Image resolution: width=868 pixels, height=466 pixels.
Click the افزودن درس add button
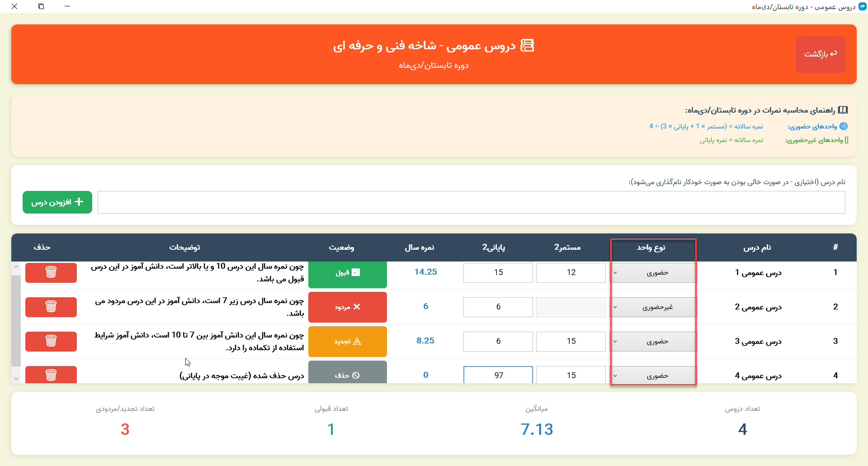(57, 202)
